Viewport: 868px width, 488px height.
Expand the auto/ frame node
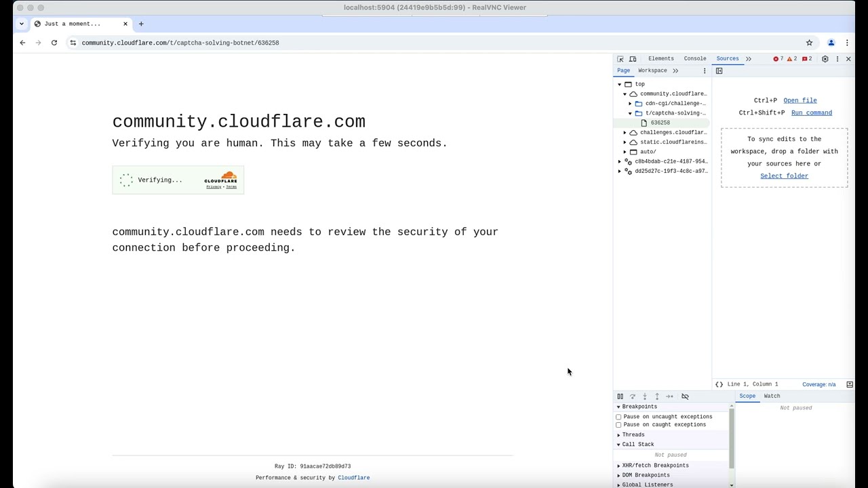click(625, 152)
